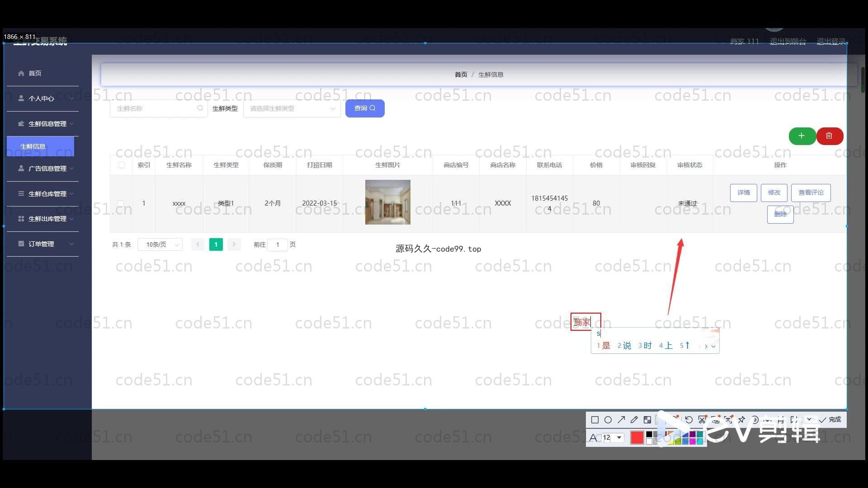
Task: Click the 生鲜信息管理 sidebar icon
Action: [21, 124]
